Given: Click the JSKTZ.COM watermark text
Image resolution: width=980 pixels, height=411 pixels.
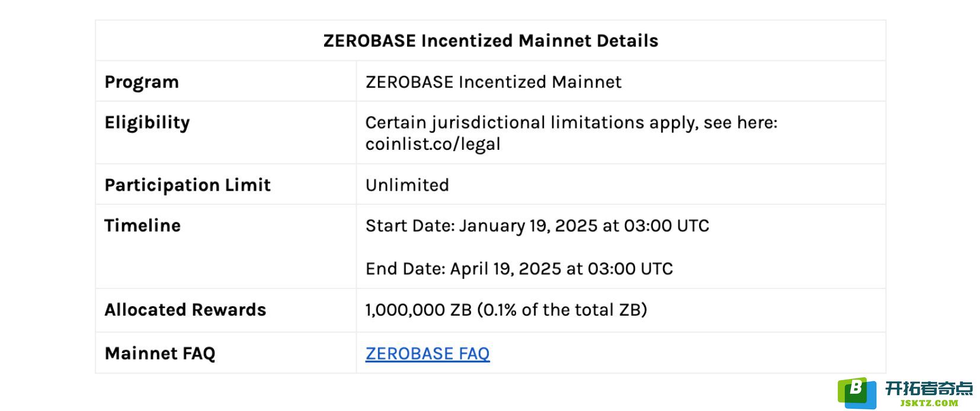Looking at the screenshot, I should tap(928, 403).
